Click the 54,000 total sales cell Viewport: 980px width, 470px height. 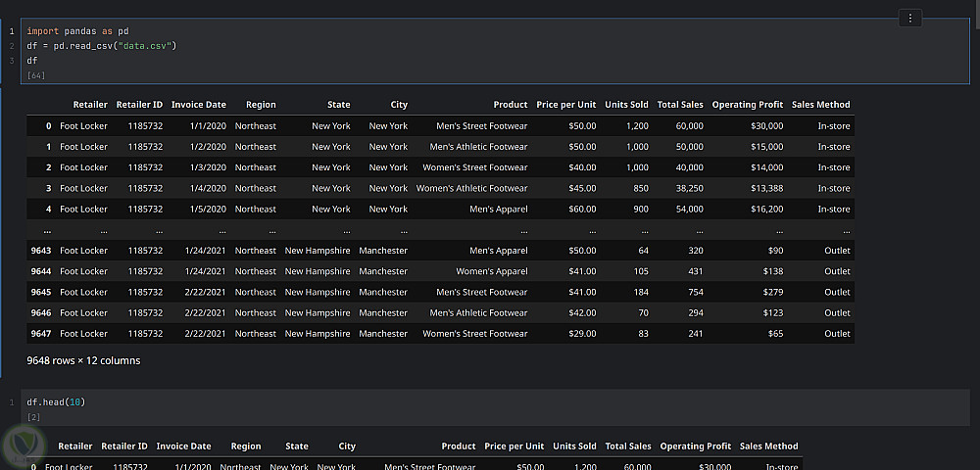[x=689, y=209]
